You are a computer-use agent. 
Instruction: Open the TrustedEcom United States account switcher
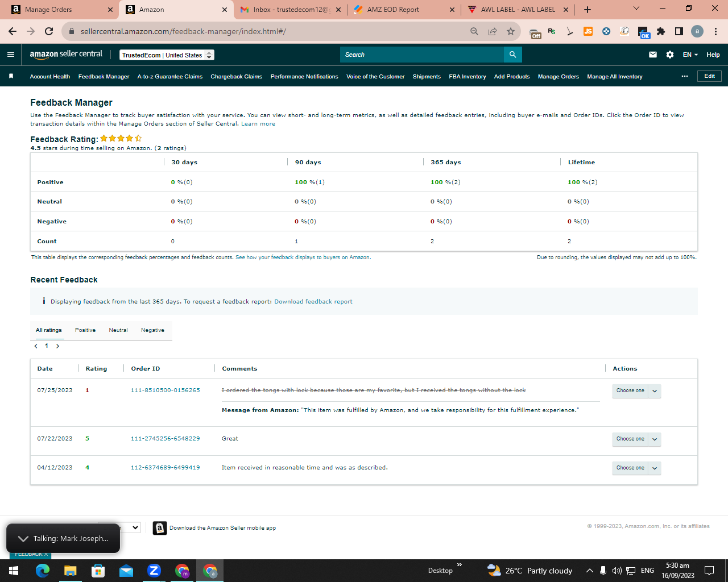pyautogui.click(x=167, y=55)
